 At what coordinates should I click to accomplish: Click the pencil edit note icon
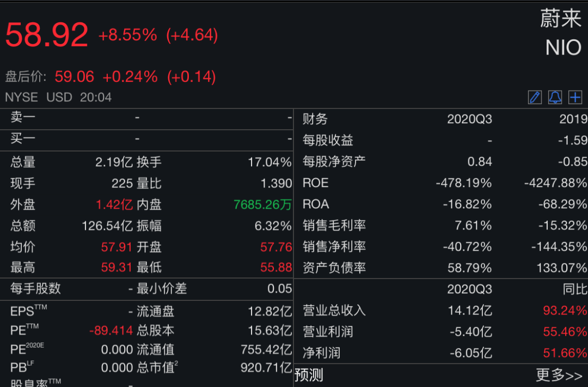[535, 98]
